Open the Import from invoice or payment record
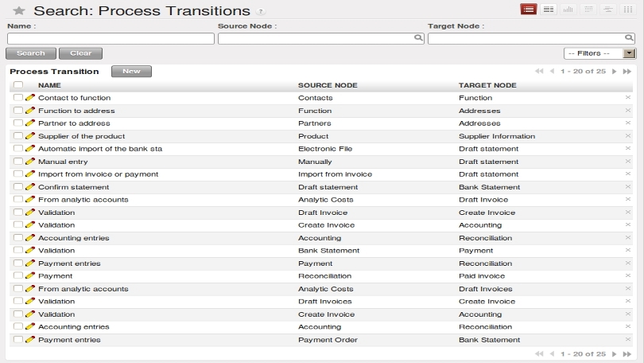This screenshot has height=363, width=644. (x=98, y=174)
